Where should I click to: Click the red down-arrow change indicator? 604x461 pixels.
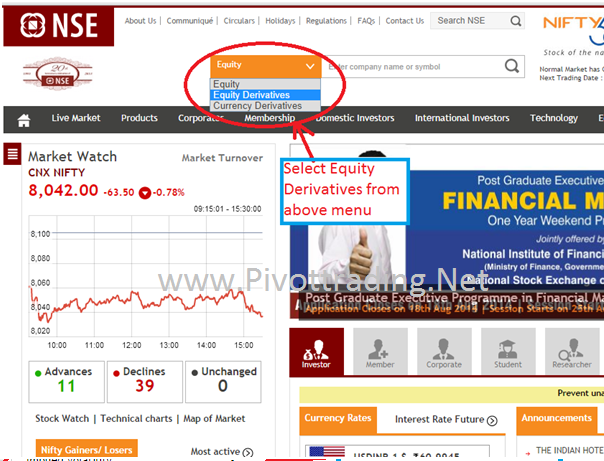coord(145,193)
